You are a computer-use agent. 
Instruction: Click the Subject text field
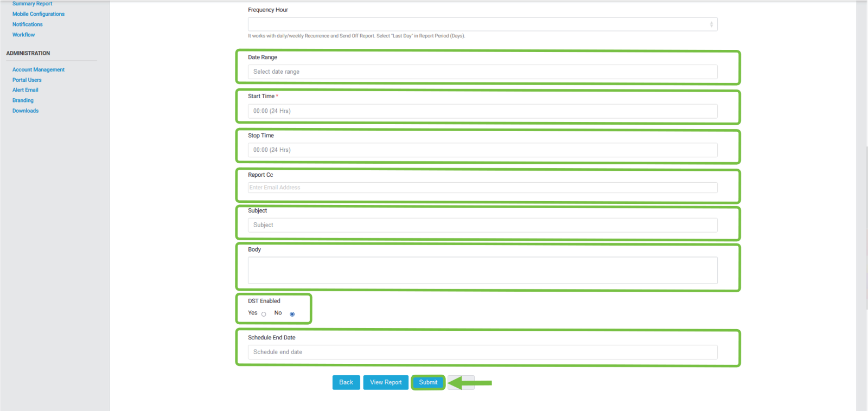tap(482, 225)
